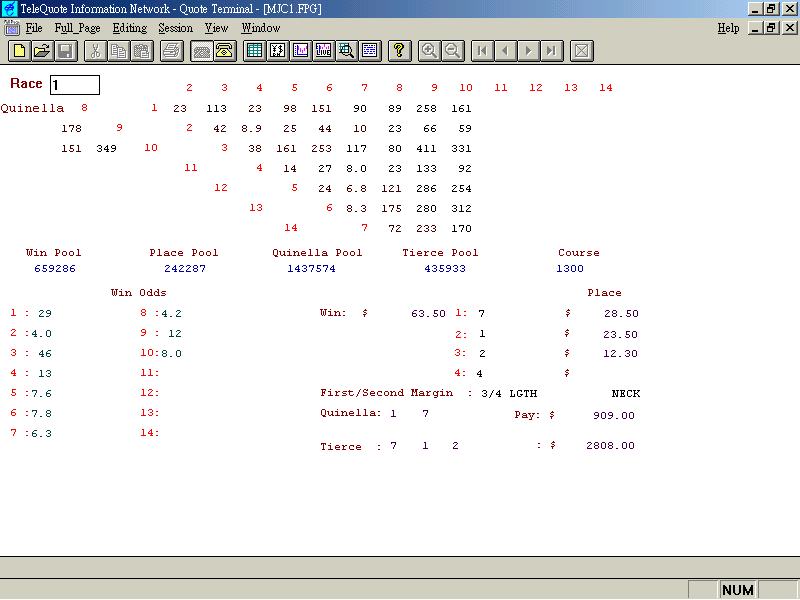Click the First/Second Margin label
The image size is (800, 600).
pyautogui.click(x=387, y=393)
